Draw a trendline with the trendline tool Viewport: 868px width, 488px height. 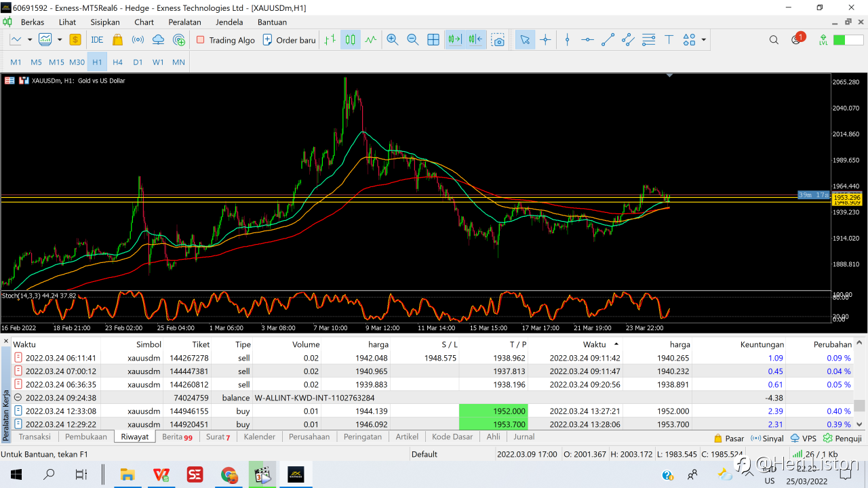608,40
